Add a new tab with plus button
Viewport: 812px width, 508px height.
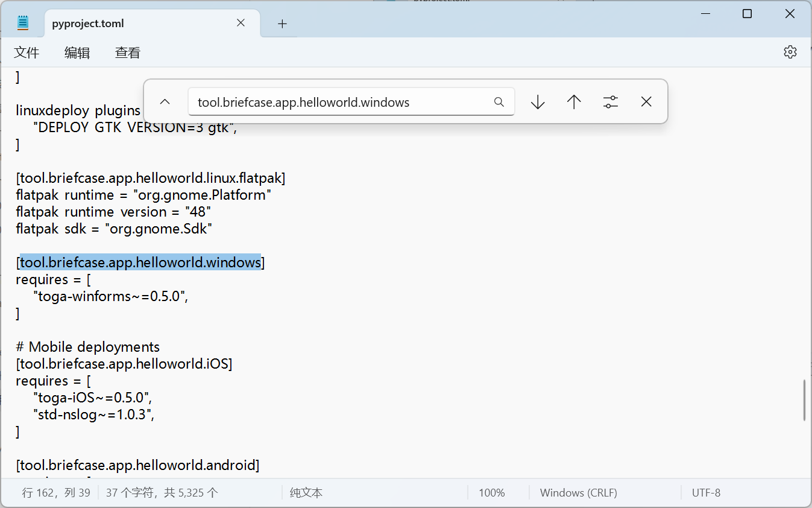(x=282, y=24)
